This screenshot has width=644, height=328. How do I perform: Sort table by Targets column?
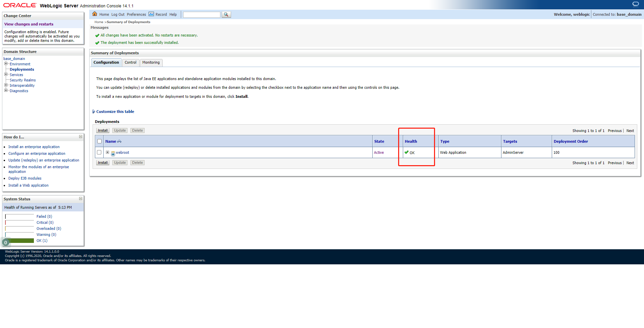[x=510, y=141]
